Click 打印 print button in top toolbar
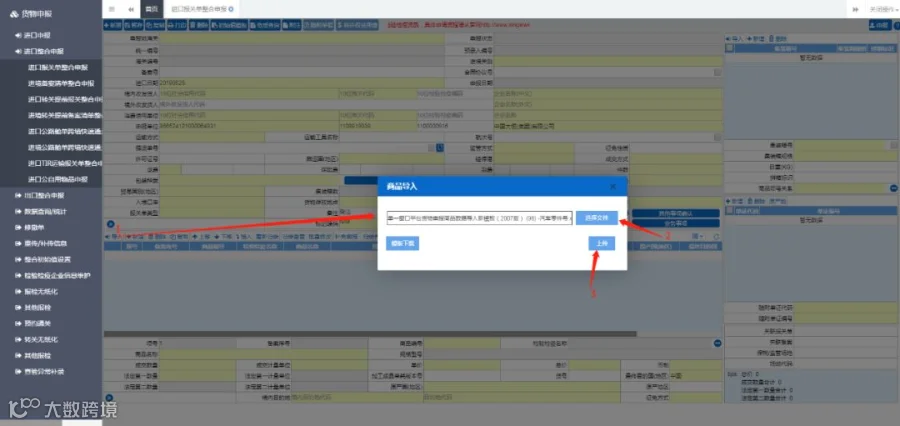Viewport: 900px width, 426px height. pyautogui.click(x=177, y=25)
